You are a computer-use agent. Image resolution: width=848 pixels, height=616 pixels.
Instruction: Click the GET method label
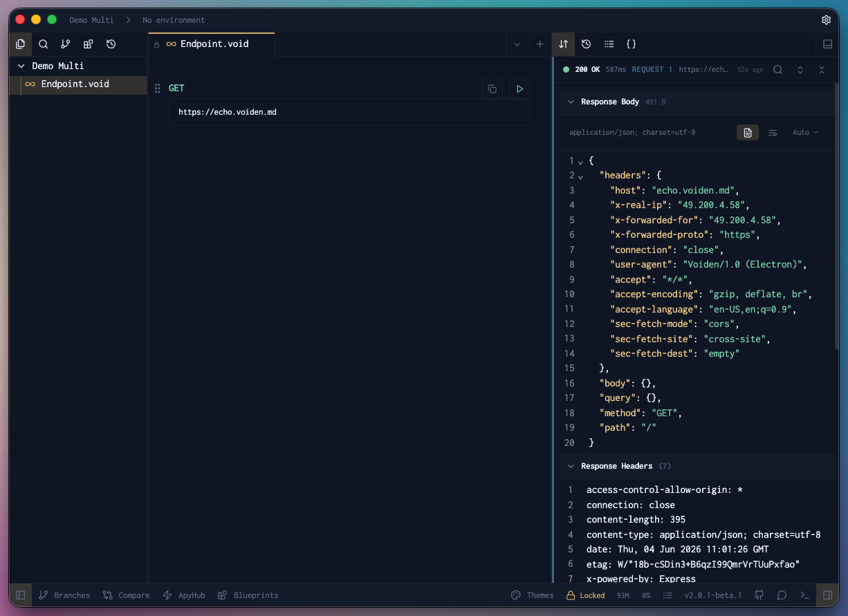pos(176,88)
